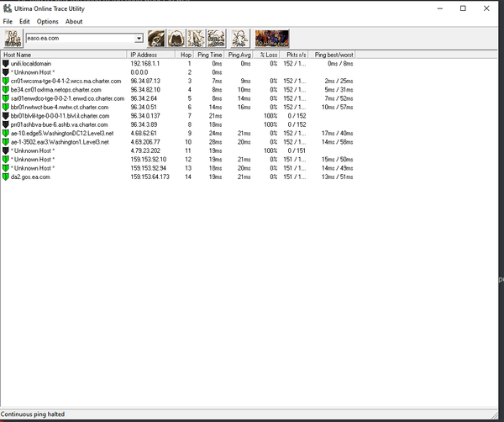Select host sar01enwdco-tge-0-0-2-1.enwd.co.charter.com
Viewport: 504px width, 422px height.
pos(67,98)
